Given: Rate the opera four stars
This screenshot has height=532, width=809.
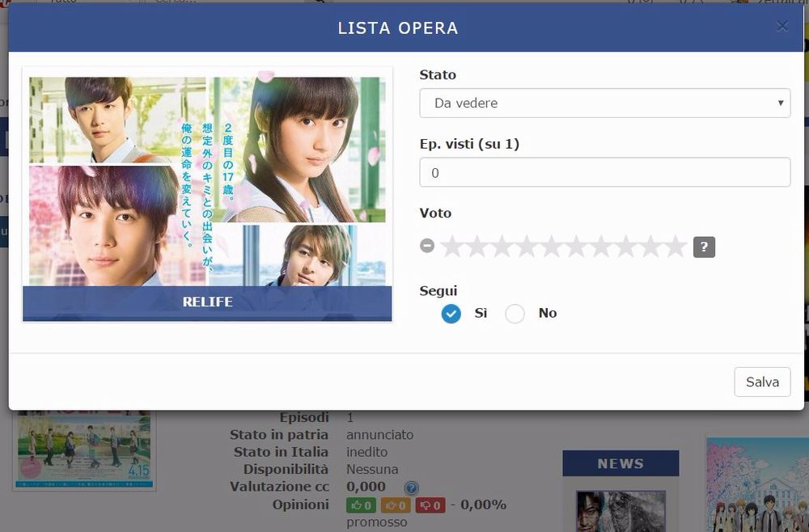Looking at the screenshot, I should coord(527,247).
